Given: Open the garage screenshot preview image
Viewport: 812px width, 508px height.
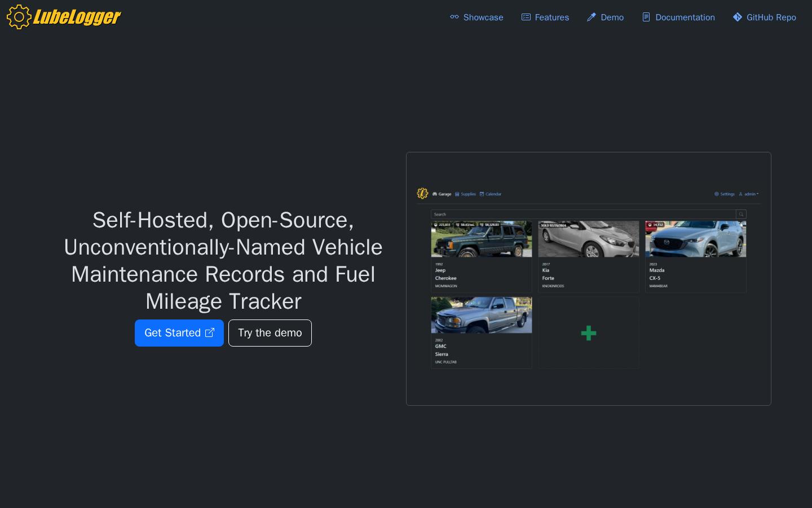Looking at the screenshot, I should point(589,279).
